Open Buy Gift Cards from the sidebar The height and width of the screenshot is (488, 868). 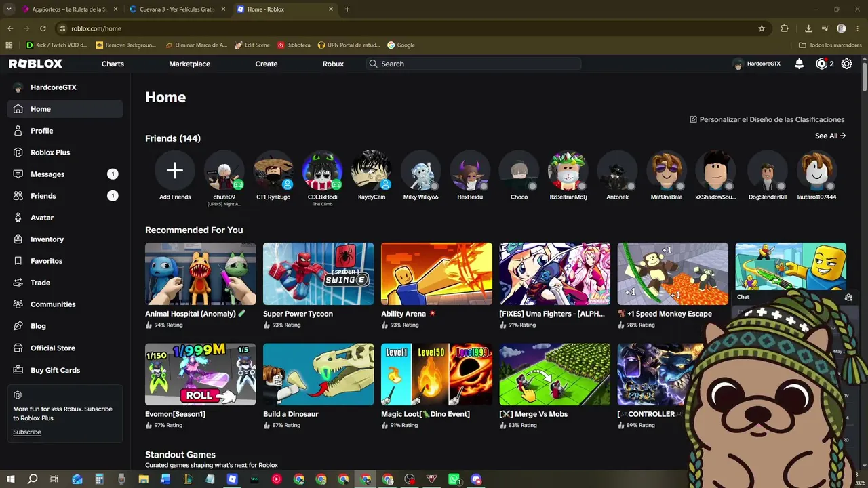coord(65,370)
